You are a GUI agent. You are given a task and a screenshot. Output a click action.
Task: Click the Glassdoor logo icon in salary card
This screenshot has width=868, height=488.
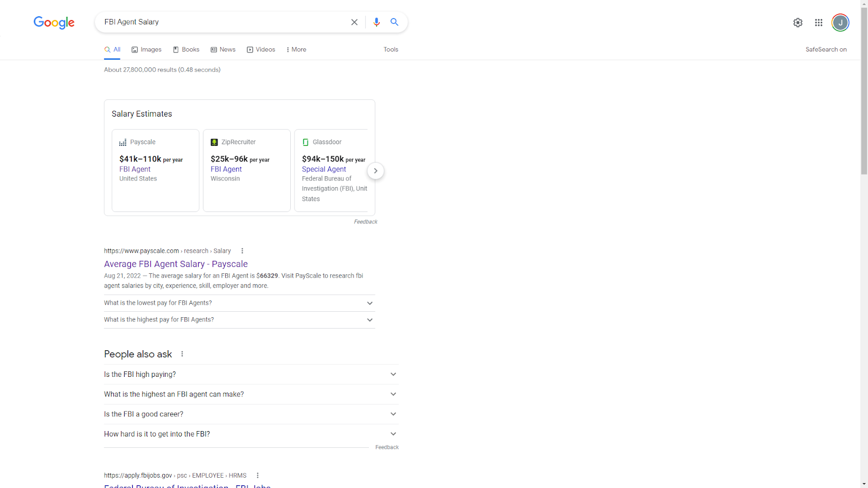(305, 142)
